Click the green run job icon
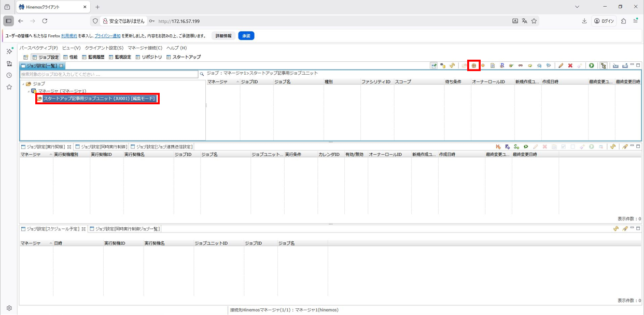644x315 pixels. click(591, 66)
